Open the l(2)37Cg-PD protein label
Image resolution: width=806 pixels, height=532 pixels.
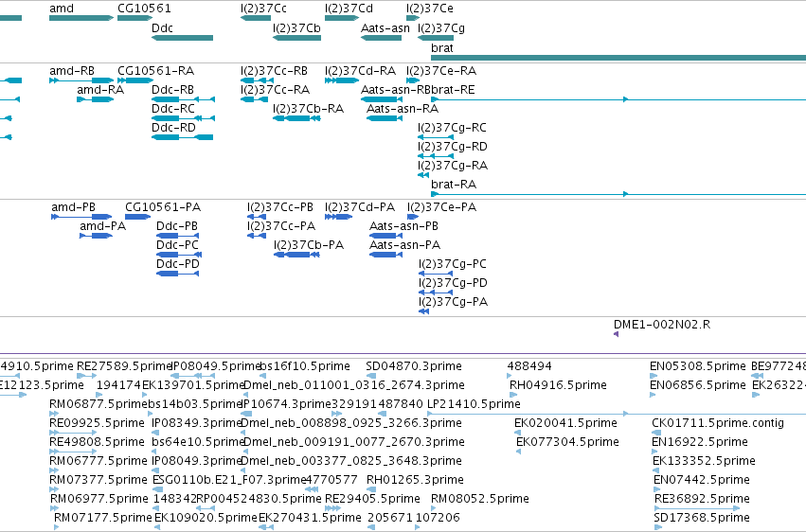453,283
